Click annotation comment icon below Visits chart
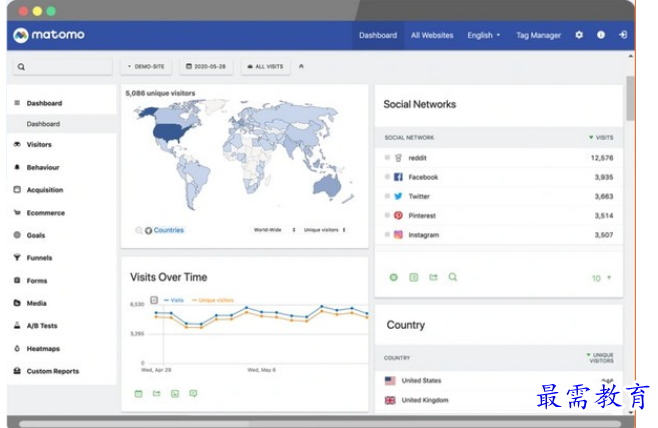This screenshot has height=428, width=658. click(x=193, y=394)
